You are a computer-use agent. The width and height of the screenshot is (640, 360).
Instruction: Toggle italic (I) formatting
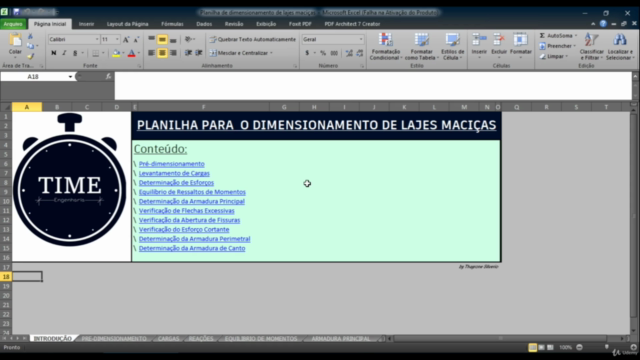[64, 53]
